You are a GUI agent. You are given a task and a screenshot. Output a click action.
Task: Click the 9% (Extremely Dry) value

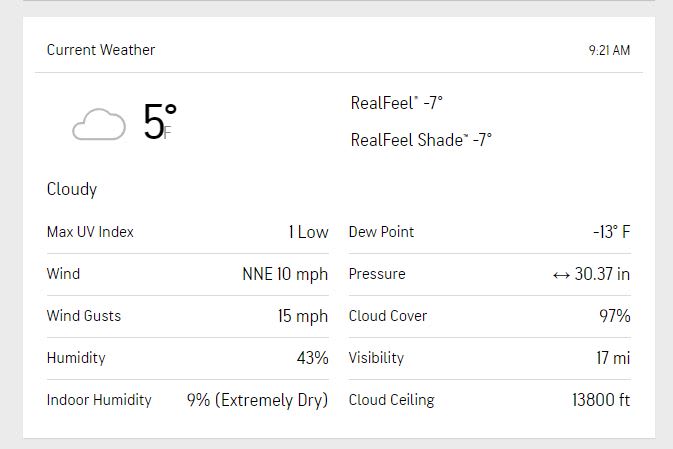pos(257,400)
